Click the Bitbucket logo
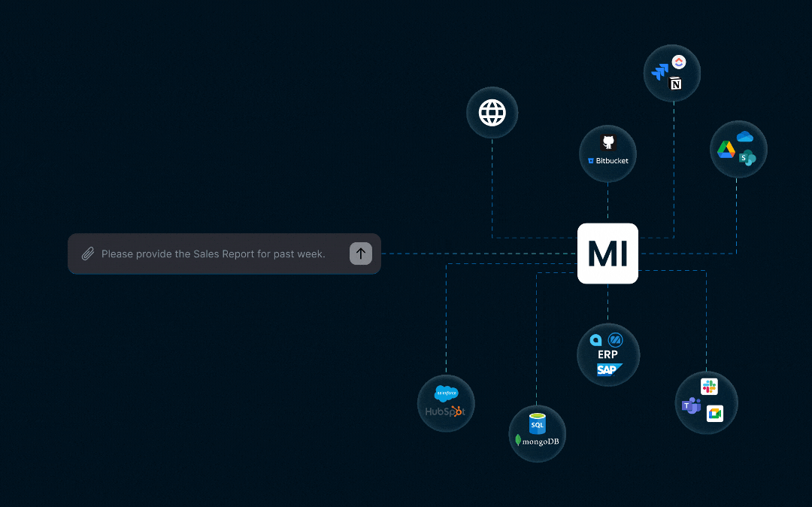Viewport: 812px width, 507px height. click(x=608, y=161)
